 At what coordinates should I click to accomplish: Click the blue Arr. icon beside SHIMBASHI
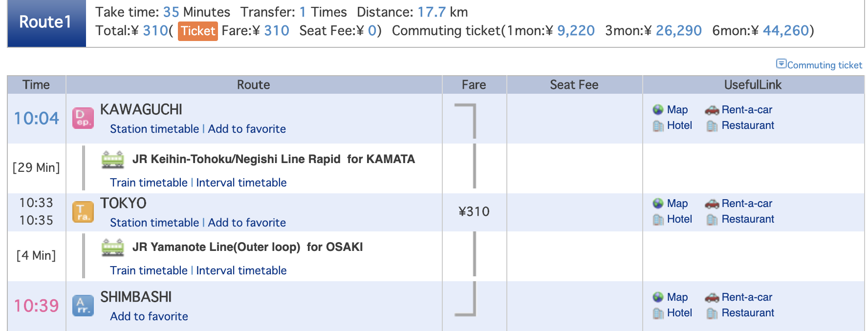click(x=83, y=306)
